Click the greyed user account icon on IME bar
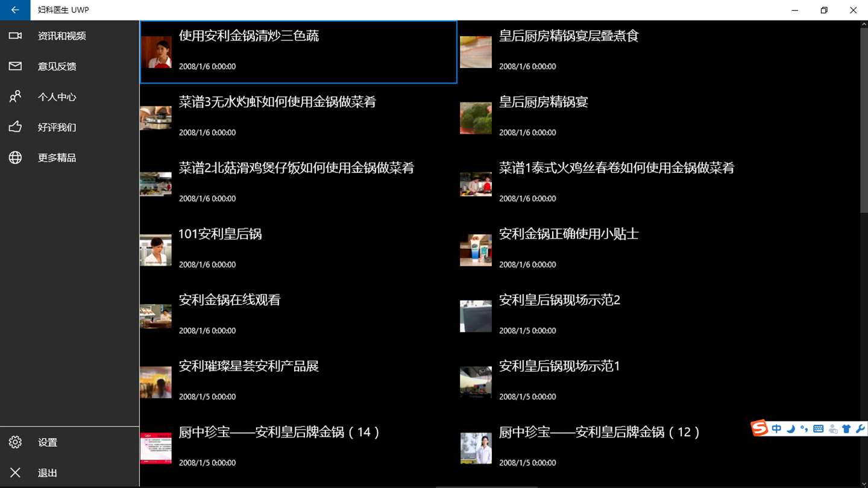This screenshot has height=488, width=868. point(832,429)
